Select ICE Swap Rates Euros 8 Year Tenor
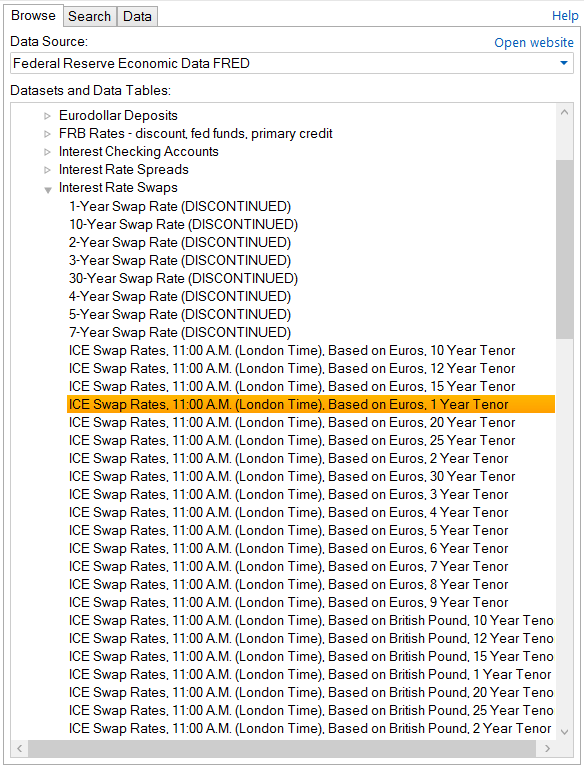The image size is (584, 768). [x=289, y=585]
